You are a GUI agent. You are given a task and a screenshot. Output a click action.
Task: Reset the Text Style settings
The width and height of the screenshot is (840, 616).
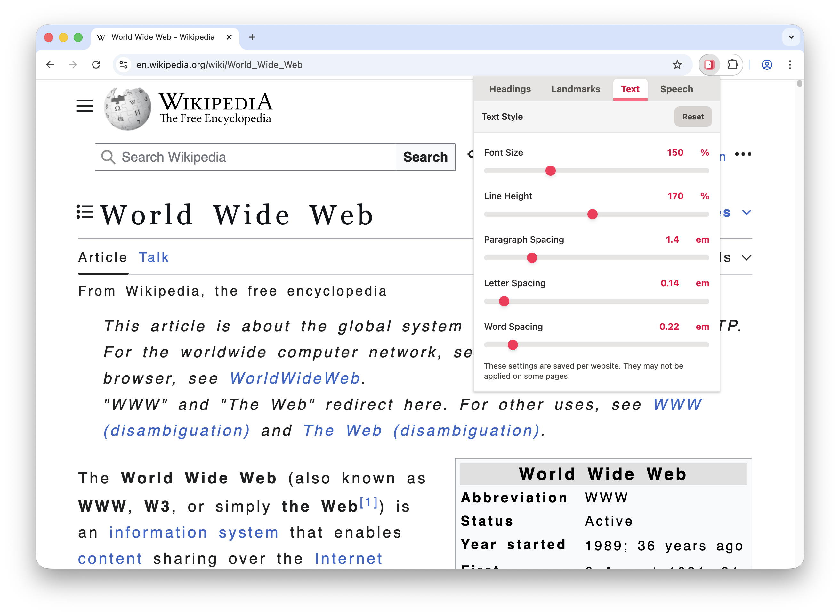tap(693, 116)
